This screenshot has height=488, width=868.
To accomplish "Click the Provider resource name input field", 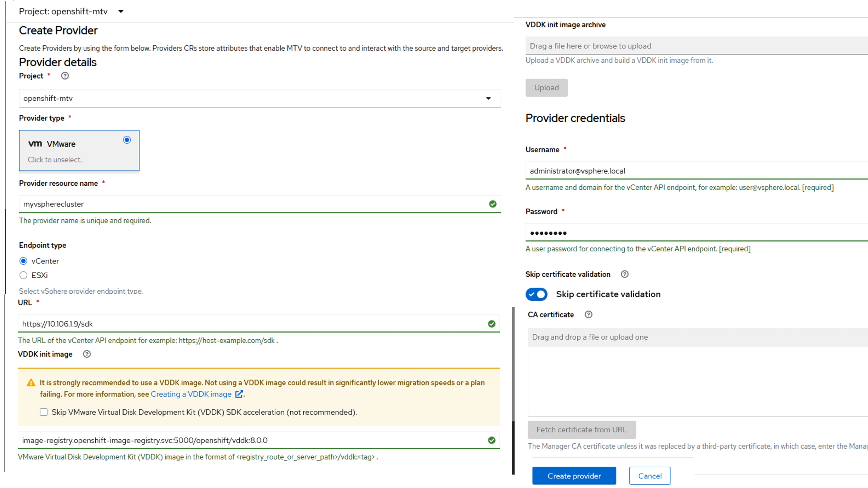I will point(253,204).
